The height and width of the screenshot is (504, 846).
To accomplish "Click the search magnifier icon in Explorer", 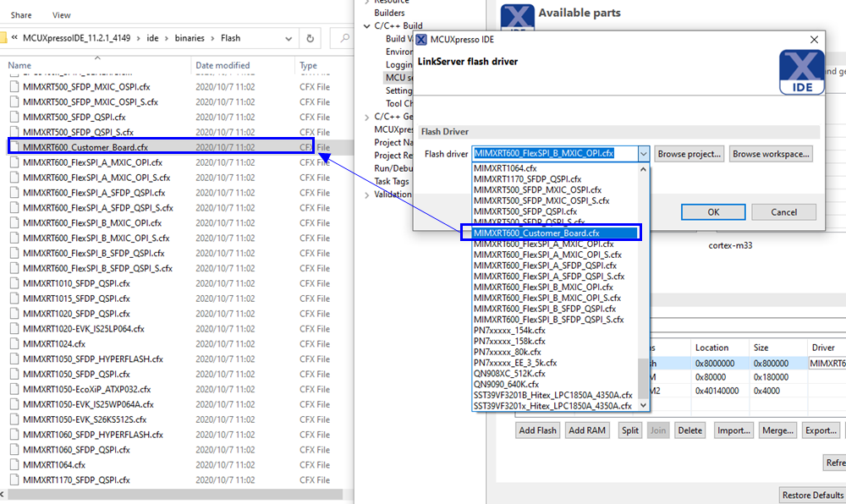I will (x=344, y=38).
